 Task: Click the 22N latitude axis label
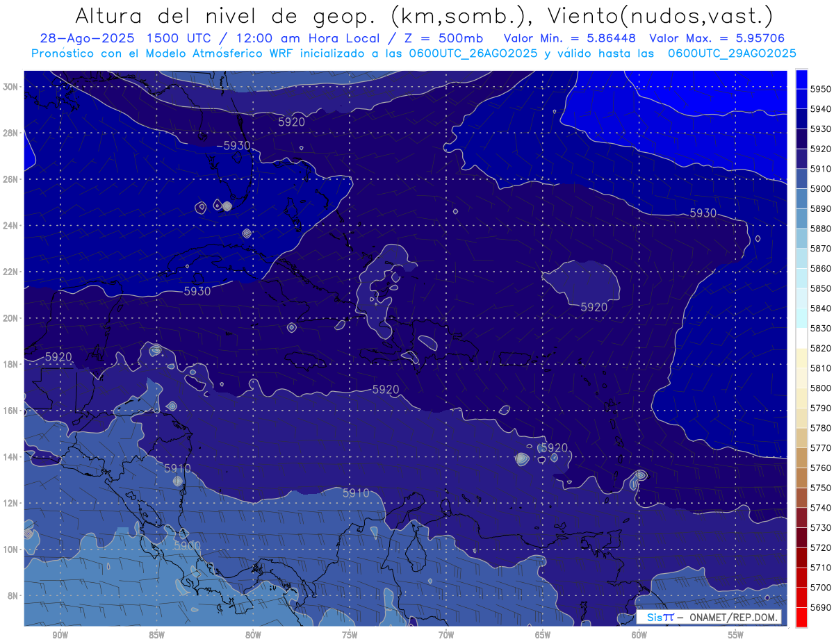(10, 272)
